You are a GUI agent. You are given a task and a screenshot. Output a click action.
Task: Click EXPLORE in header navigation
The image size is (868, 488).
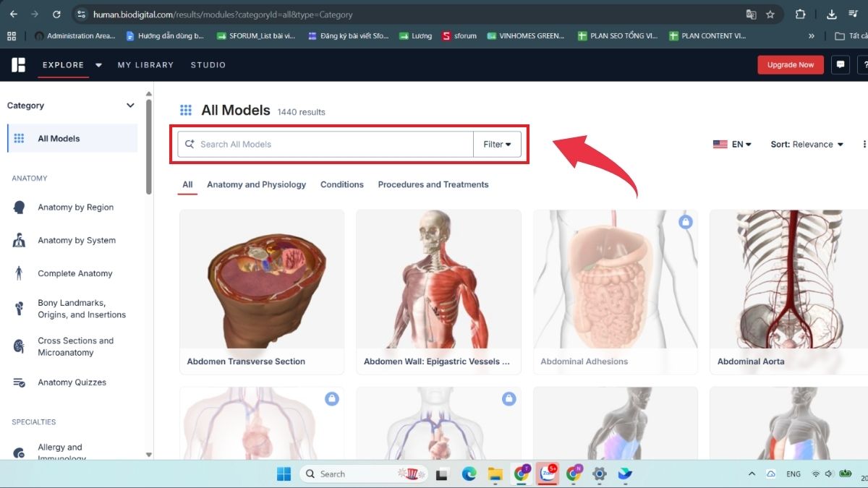tap(64, 65)
